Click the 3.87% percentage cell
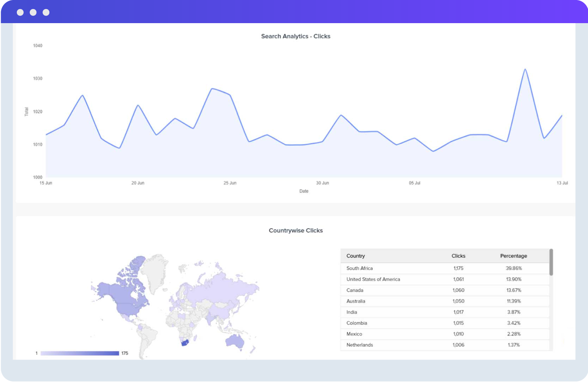Screen dimensions: 588x382 click(514, 312)
